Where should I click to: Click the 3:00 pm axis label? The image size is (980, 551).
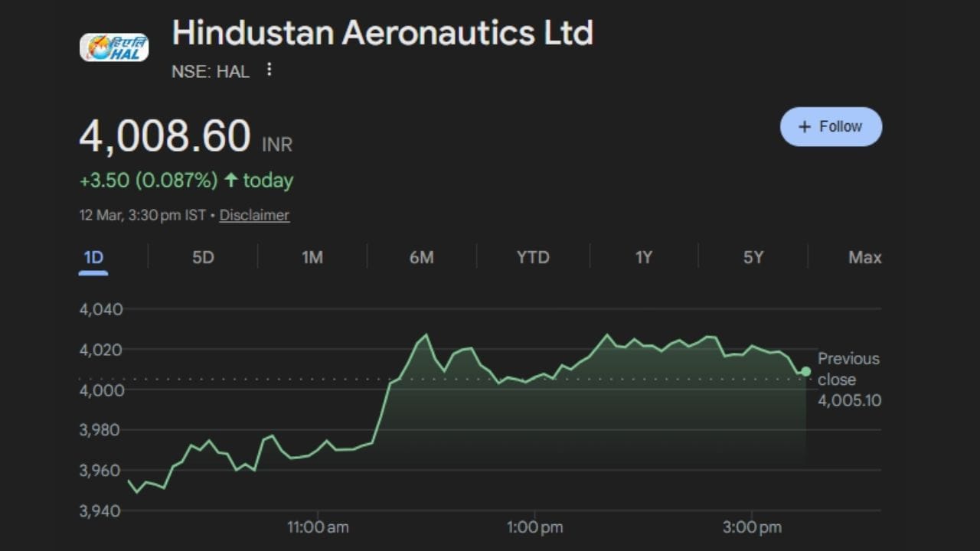click(x=751, y=527)
